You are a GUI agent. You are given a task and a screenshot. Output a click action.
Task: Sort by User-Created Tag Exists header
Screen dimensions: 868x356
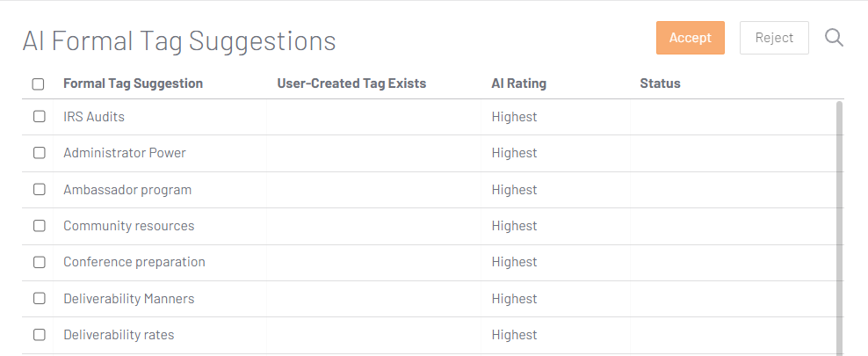[351, 84]
